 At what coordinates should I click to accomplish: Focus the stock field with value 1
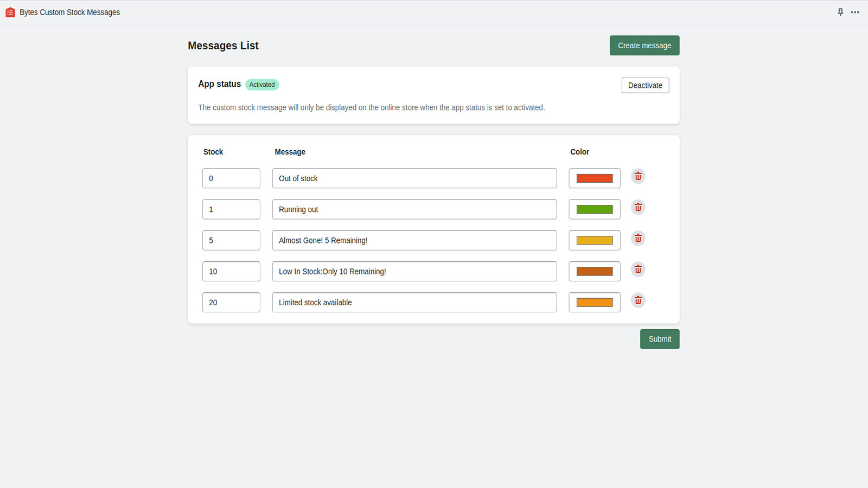pos(231,209)
